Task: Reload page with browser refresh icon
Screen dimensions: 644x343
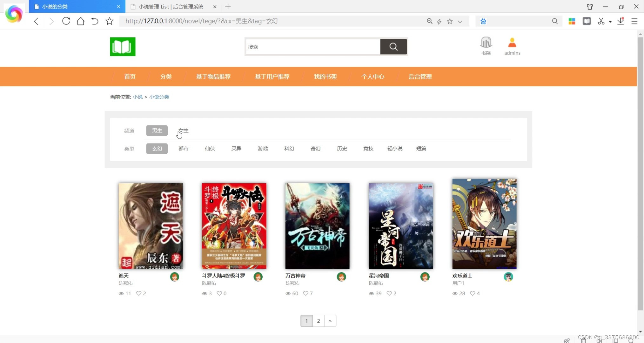Action: click(x=66, y=21)
